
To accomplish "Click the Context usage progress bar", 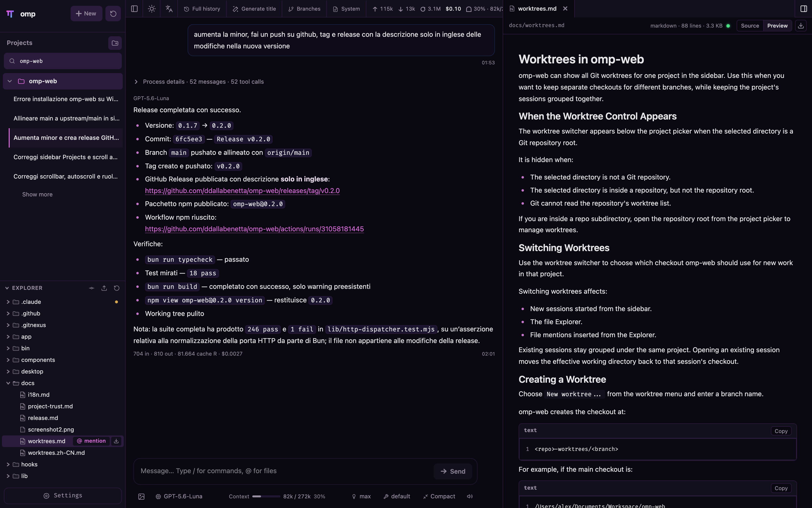I will 266,497.
